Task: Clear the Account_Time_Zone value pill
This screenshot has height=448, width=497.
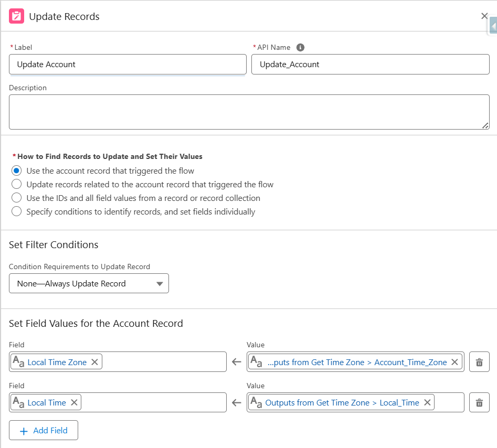Action: click(455, 362)
